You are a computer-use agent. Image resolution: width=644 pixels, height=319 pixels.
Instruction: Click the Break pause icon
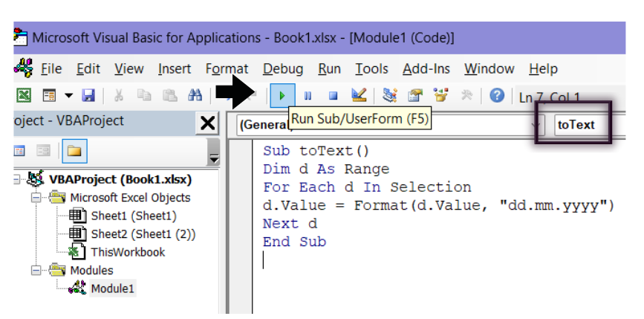[x=308, y=96]
